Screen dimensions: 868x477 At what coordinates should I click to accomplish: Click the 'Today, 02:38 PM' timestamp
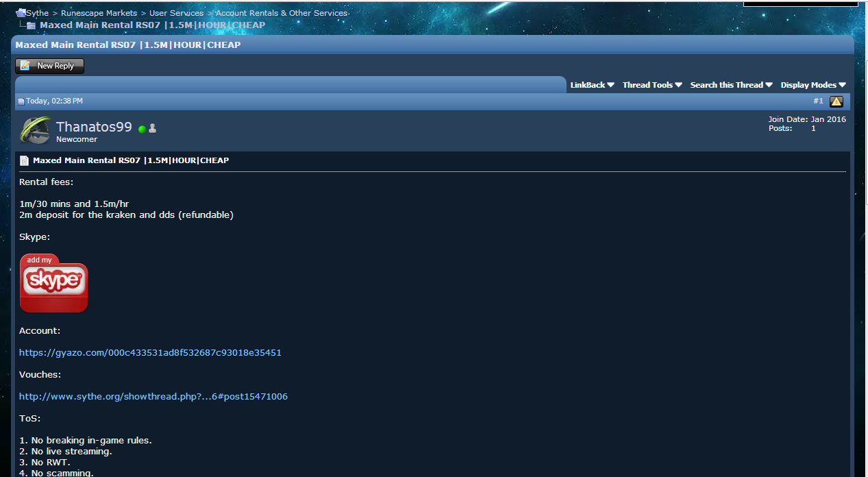tap(55, 101)
